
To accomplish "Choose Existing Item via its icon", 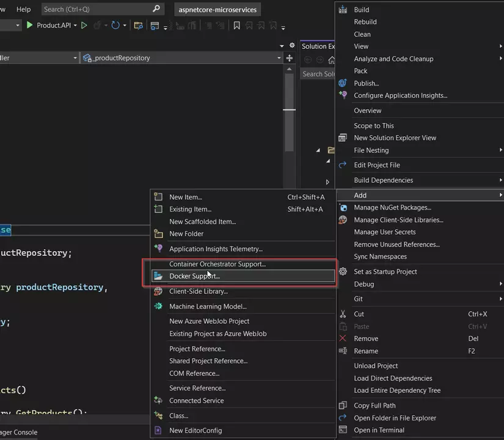I will point(158,209).
